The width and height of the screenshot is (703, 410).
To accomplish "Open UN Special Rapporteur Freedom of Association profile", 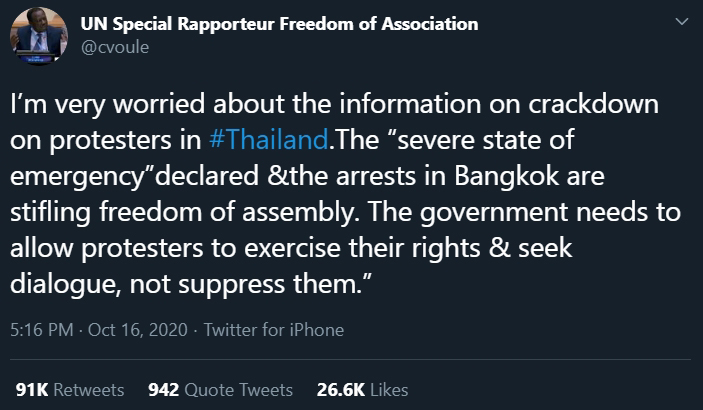I will [x=278, y=23].
